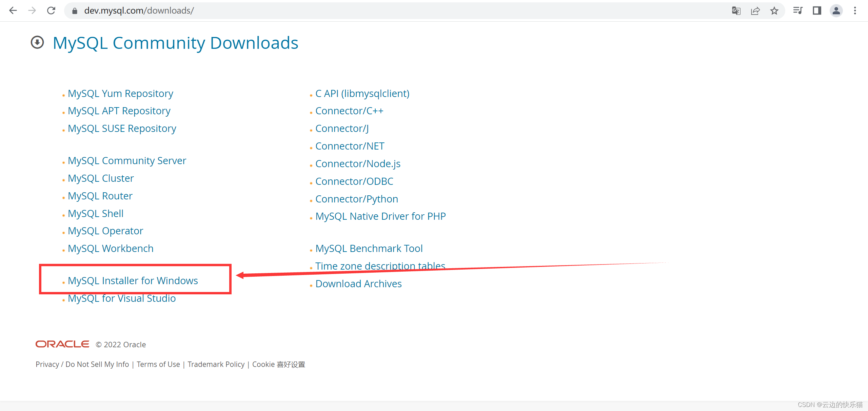Open MySQL Operator link
The height and width of the screenshot is (411, 868).
(105, 231)
